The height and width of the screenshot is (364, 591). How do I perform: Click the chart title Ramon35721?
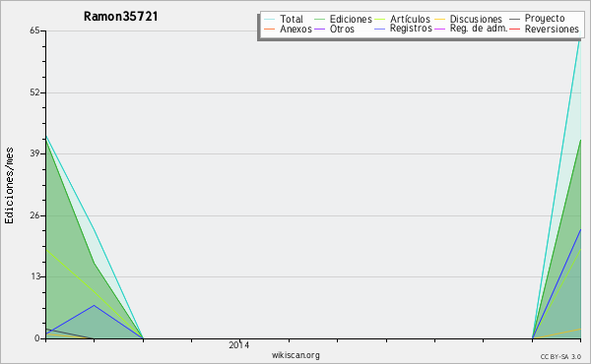(x=120, y=17)
